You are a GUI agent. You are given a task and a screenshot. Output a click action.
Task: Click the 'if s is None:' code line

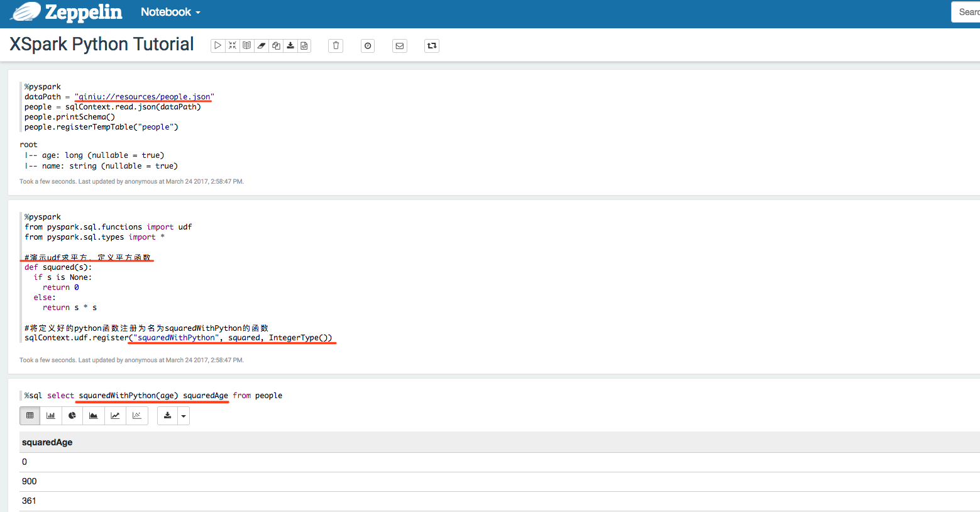[x=63, y=277]
